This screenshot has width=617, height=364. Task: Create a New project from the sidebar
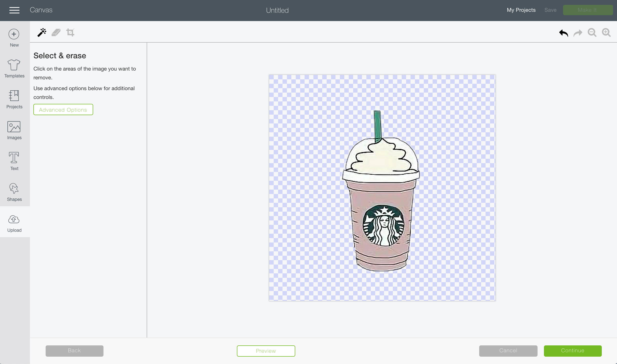[x=14, y=38]
